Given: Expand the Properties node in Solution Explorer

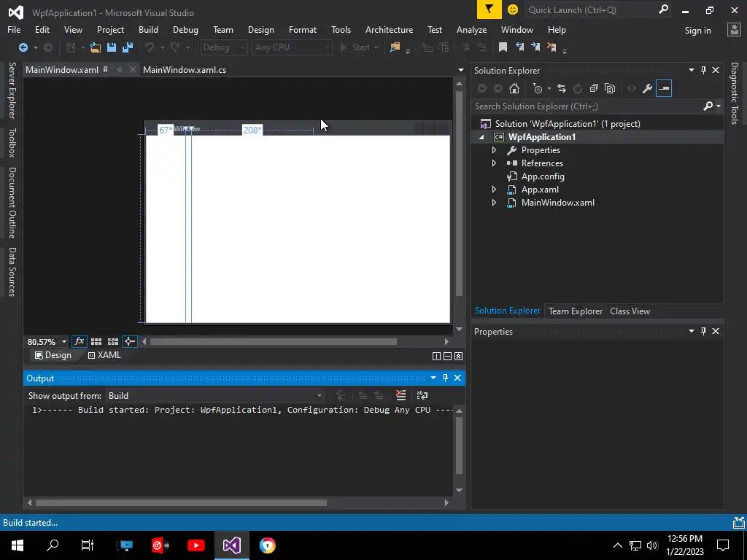Looking at the screenshot, I should pyautogui.click(x=494, y=150).
